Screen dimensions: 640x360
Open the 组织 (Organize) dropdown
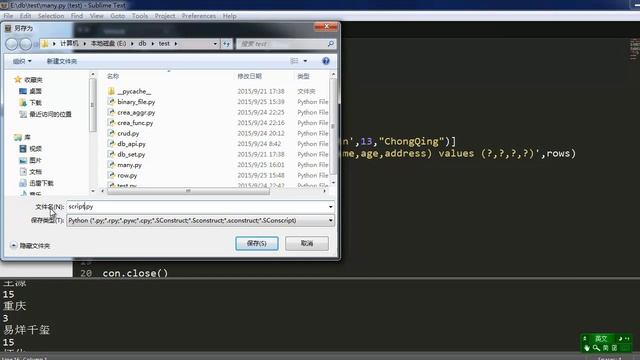point(22,61)
